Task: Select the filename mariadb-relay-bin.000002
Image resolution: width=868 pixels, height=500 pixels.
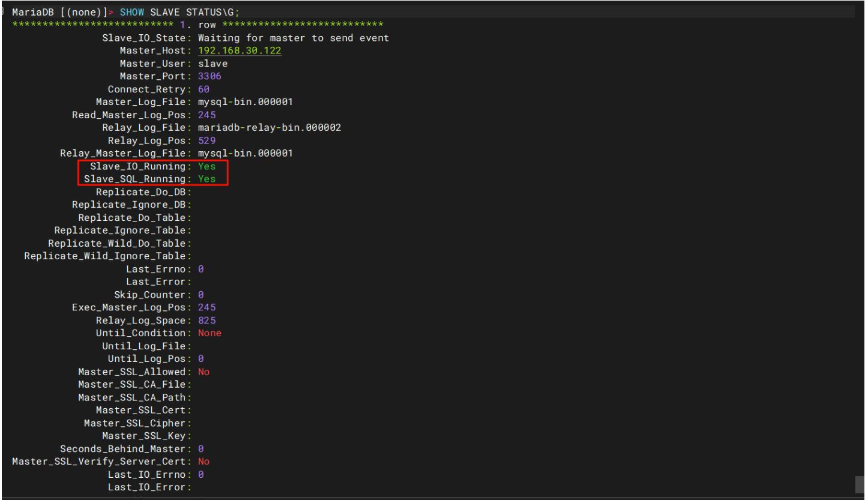Action: (x=270, y=128)
